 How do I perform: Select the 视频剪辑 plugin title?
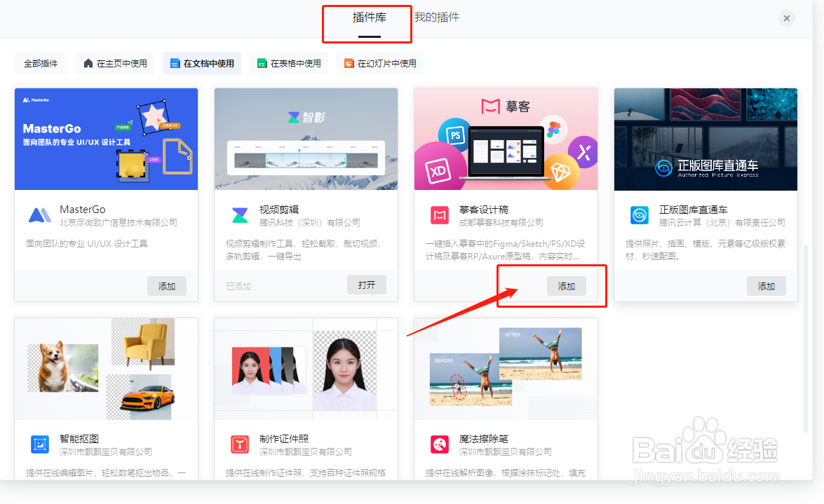point(279,210)
